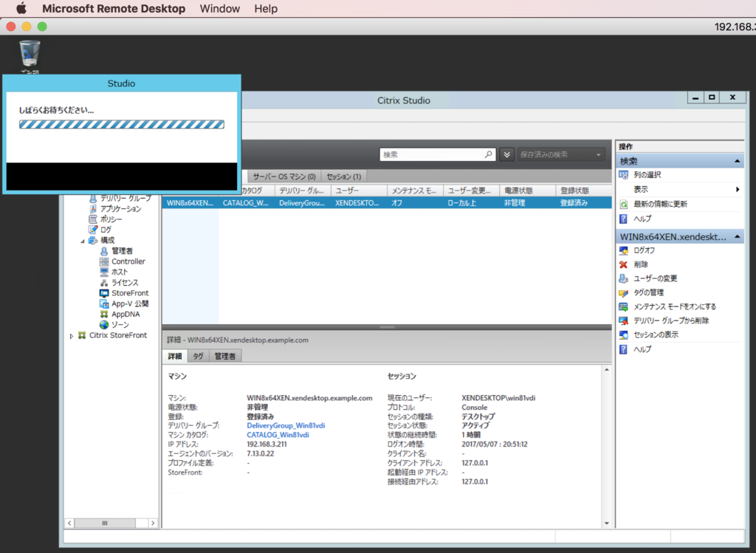Open the Microsoft Remote Desktop menu
The width and height of the screenshot is (756, 553).
point(114,8)
